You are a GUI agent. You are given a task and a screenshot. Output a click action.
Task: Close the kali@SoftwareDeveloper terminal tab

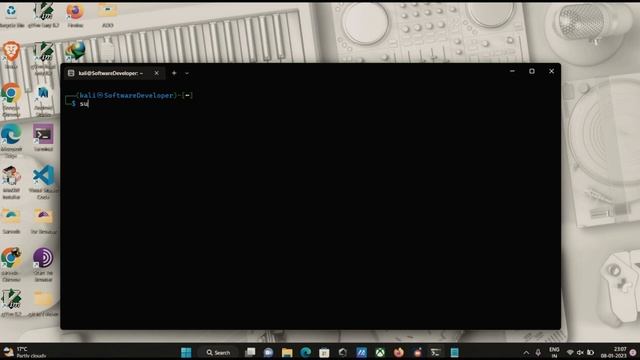coord(157,73)
